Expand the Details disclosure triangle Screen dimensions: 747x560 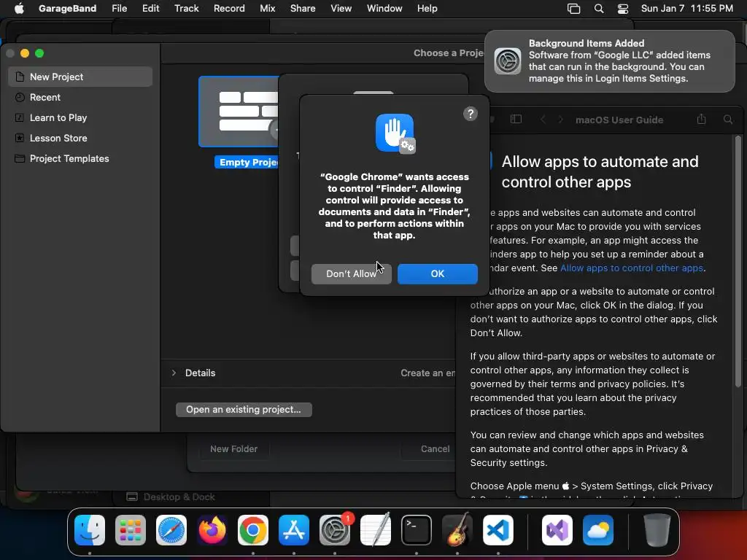tap(174, 373)
